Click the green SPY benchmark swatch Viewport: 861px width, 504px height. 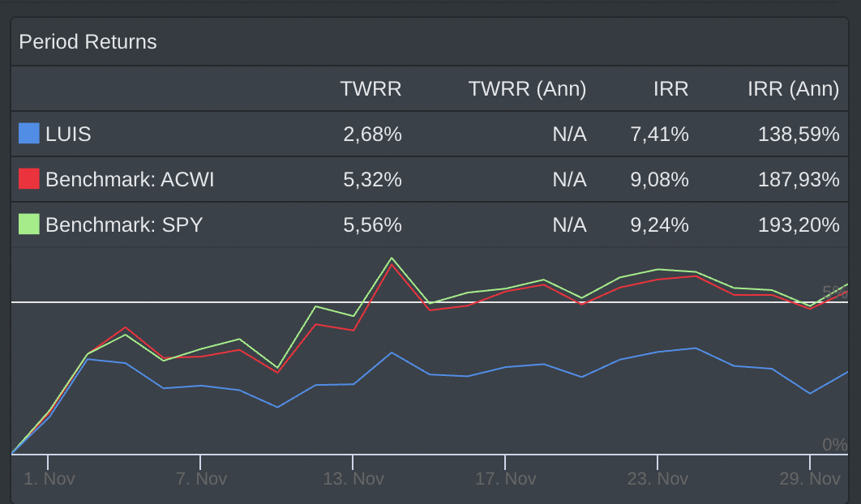pyautogui.click(x=29, y=224)
